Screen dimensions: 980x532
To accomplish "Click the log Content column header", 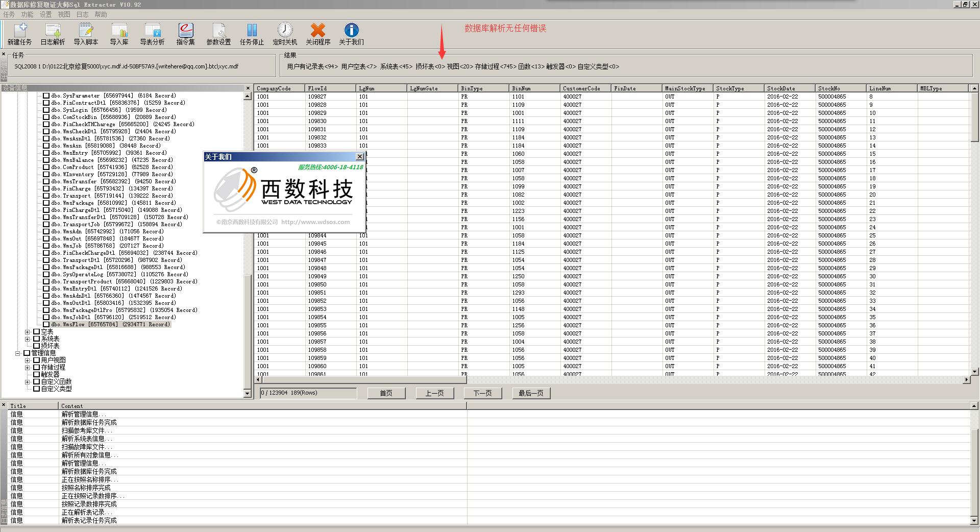I will click(263, 406).
